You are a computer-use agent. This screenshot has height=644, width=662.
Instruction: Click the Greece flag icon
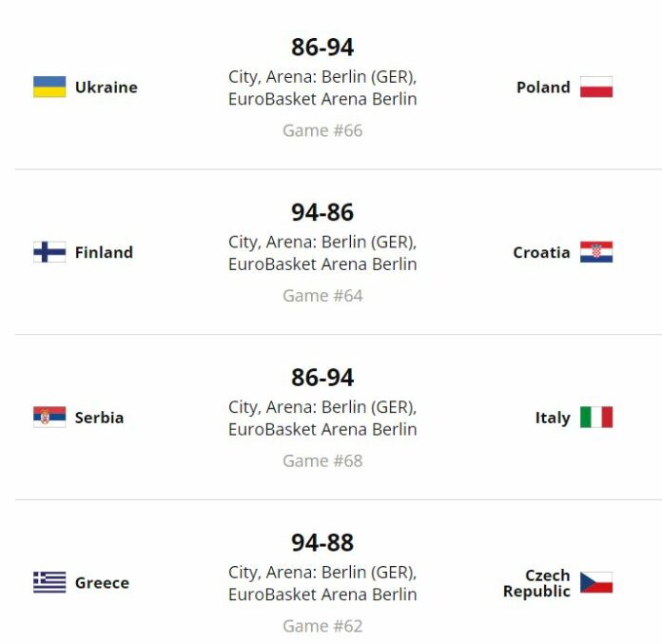[49, 582]
